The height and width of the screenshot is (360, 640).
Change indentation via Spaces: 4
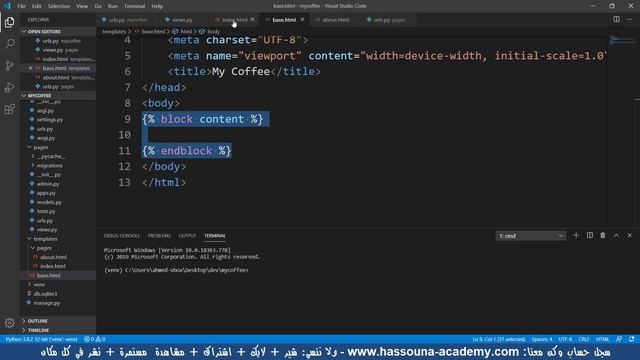(x=542, y=339)
